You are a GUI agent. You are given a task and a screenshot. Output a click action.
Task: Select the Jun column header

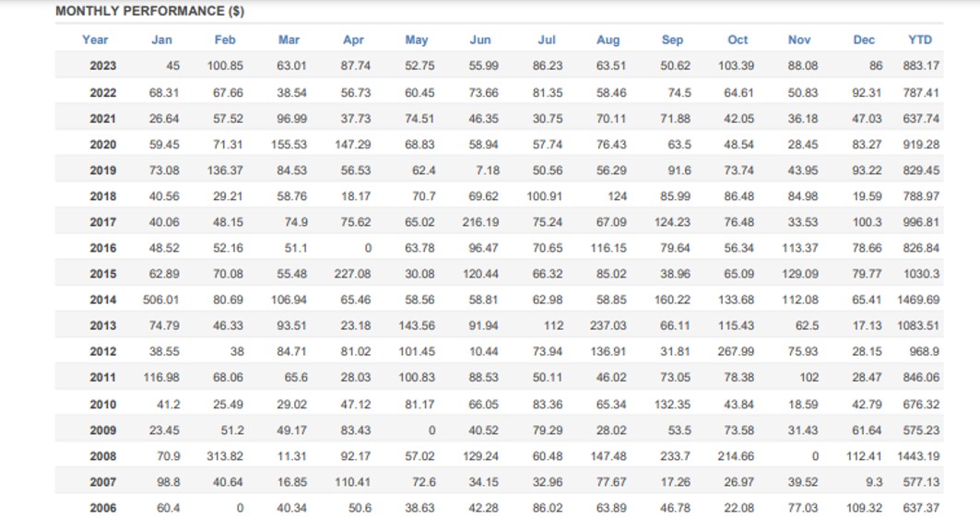pos(480,40)
